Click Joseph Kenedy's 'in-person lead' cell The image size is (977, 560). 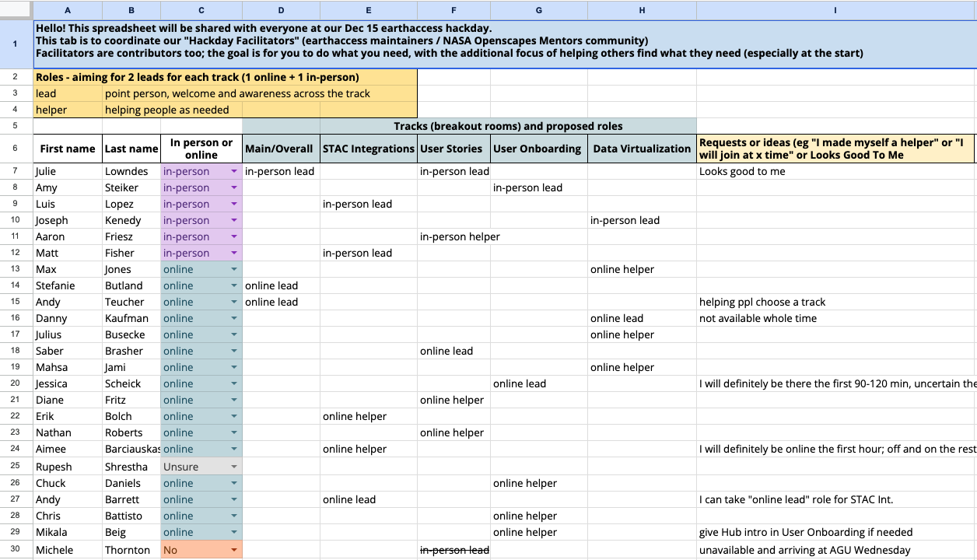click(x=642, y=220)
